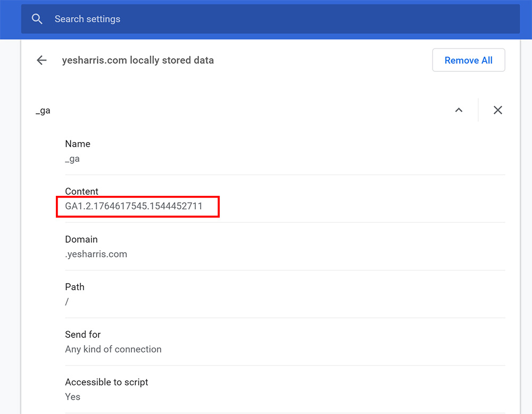Click the Path label

(x=74, y=287)
